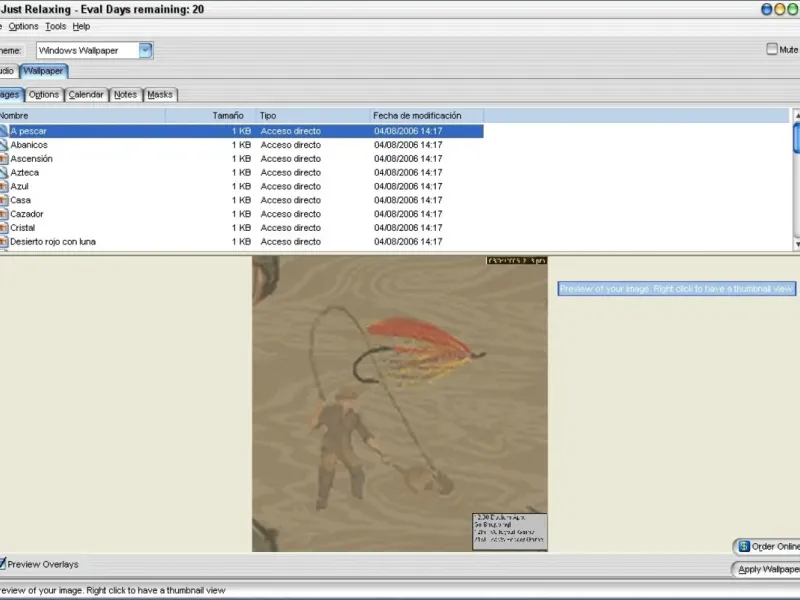Open the Windows Wallpaper theme dropdown

tap(145, 50)
